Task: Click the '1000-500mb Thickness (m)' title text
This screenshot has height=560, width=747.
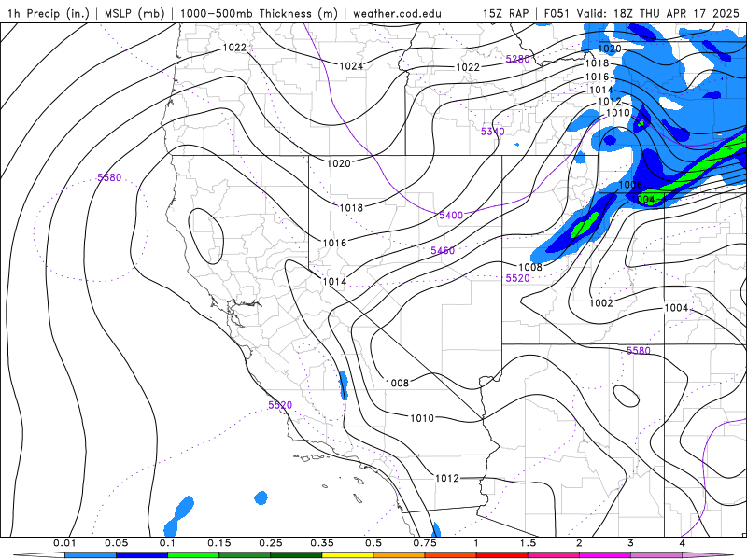Action: coord(259,13)
